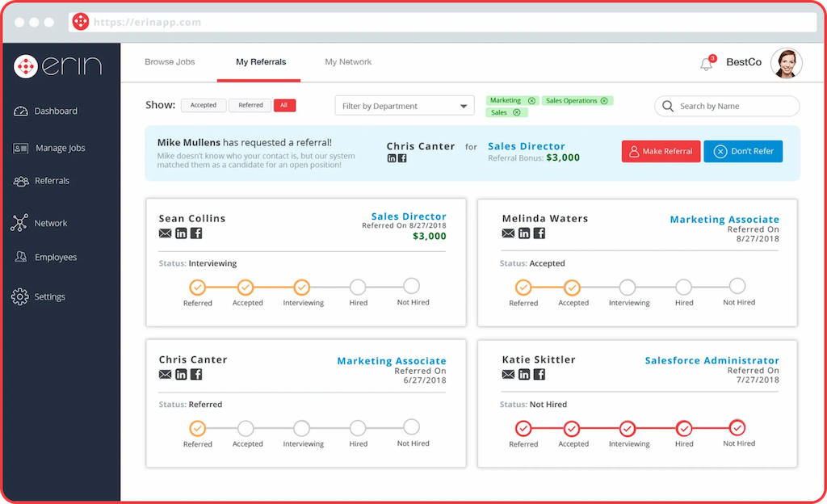Click the Make Referral button

661,151
